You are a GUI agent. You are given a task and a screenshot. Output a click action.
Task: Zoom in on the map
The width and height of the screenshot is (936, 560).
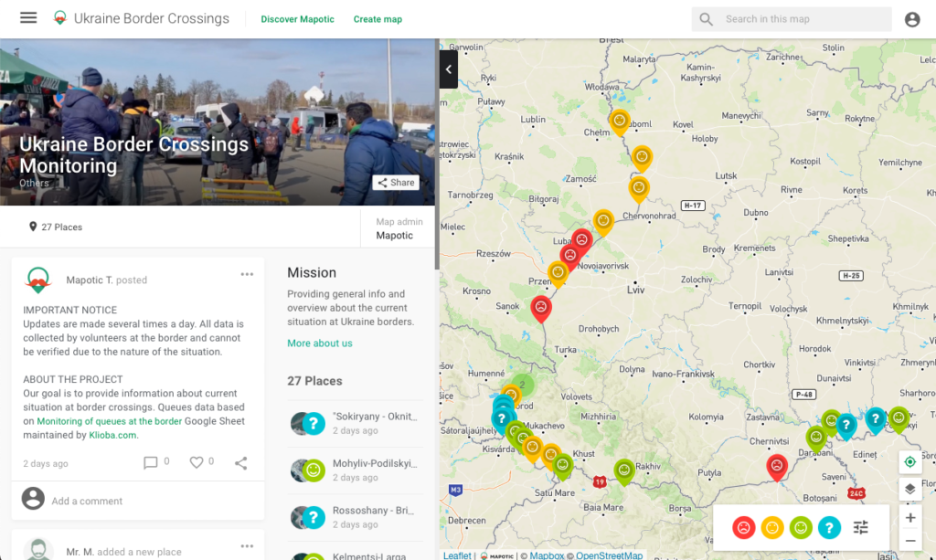(x=909, y=518)
